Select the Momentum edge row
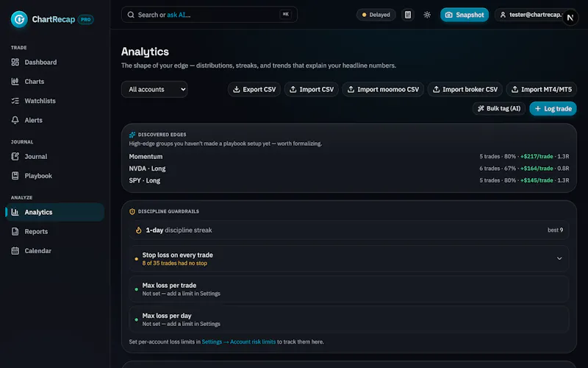 point(348,157)
